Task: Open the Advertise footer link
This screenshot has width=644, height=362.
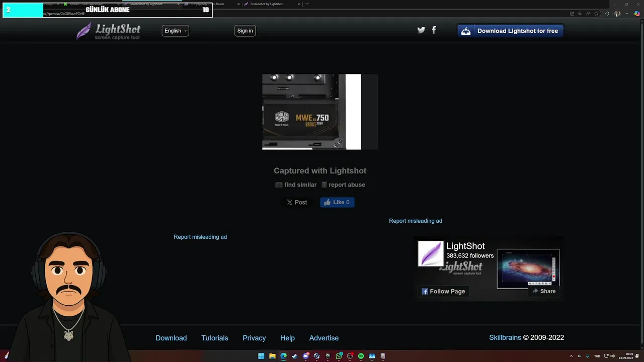Action: (x=324, y=338)
